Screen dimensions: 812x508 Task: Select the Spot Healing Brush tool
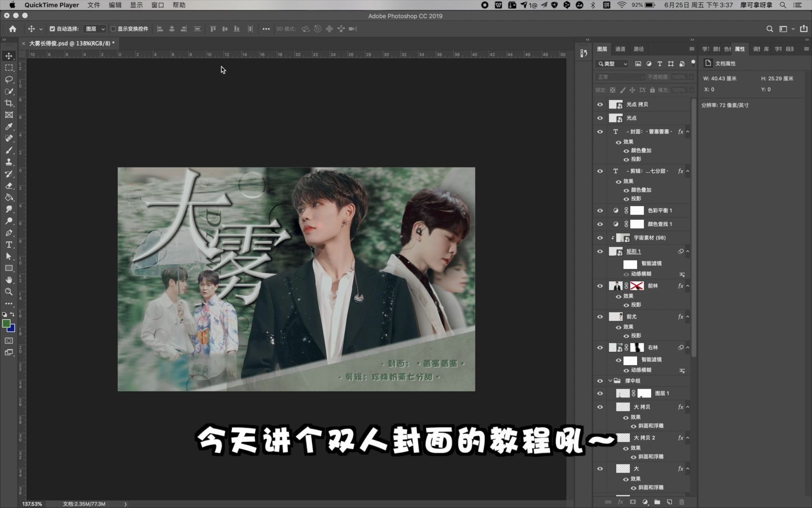[9, 138]
